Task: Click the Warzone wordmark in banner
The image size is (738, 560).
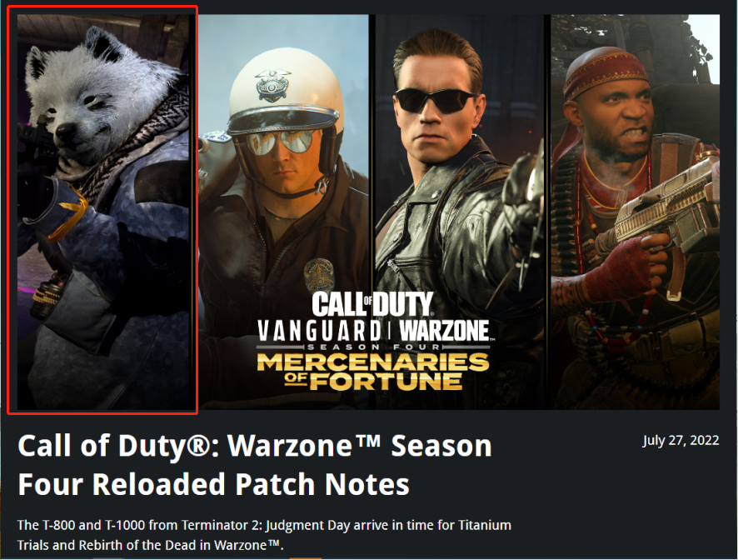Action: tap(445, 331)
